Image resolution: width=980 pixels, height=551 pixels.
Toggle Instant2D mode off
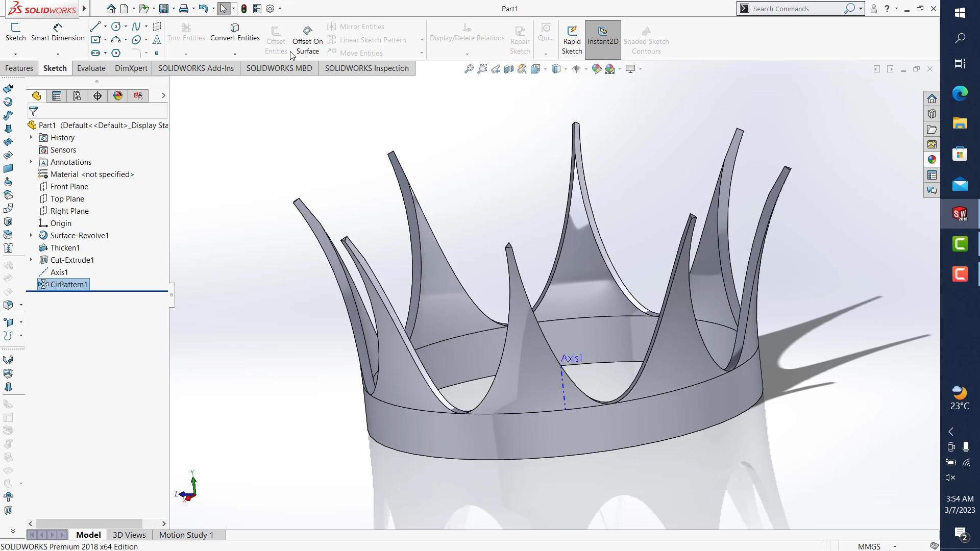coord(602,40)
